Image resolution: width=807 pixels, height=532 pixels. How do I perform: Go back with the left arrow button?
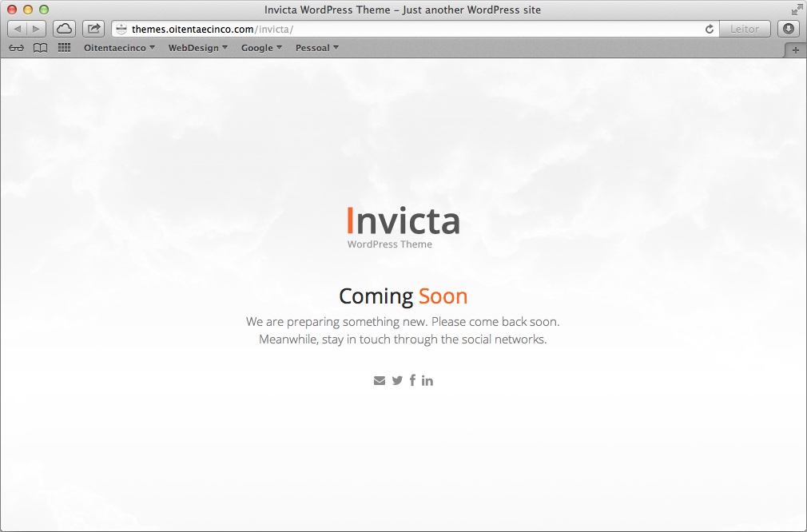click(x=18, y=29)
